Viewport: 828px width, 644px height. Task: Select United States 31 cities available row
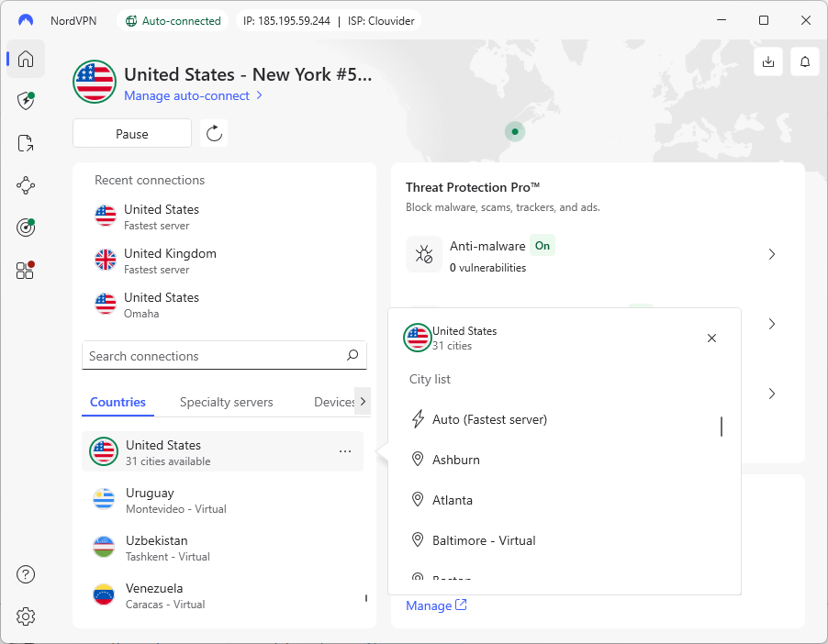click(222, 452)
